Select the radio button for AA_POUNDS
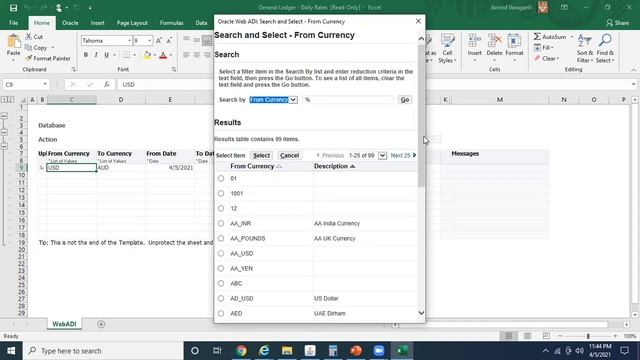The image size is (640, 360). (x=221, y=238)
